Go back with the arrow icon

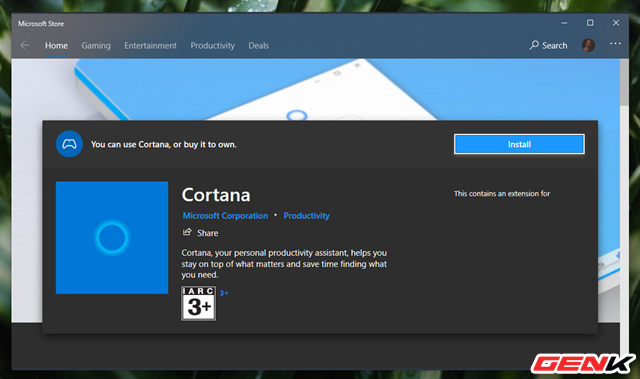[25, 45]
